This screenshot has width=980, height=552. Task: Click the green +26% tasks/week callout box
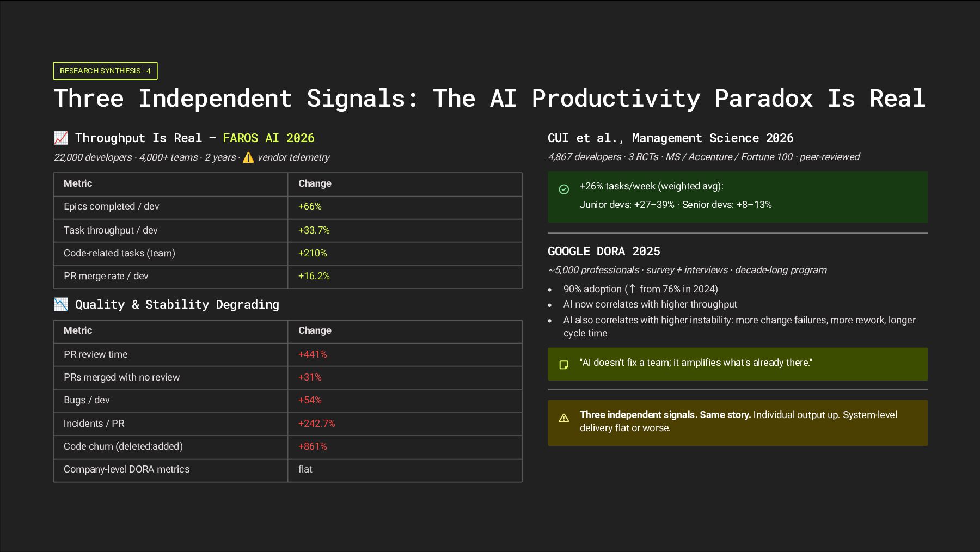(737, 197)
